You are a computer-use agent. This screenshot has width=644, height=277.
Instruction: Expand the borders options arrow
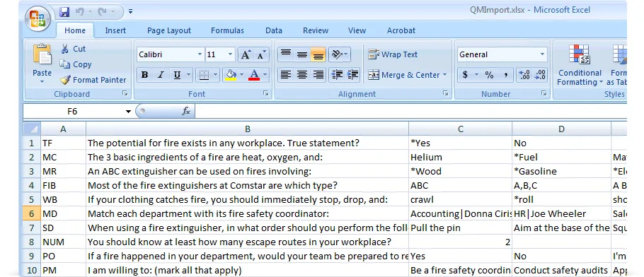[215, 75]
